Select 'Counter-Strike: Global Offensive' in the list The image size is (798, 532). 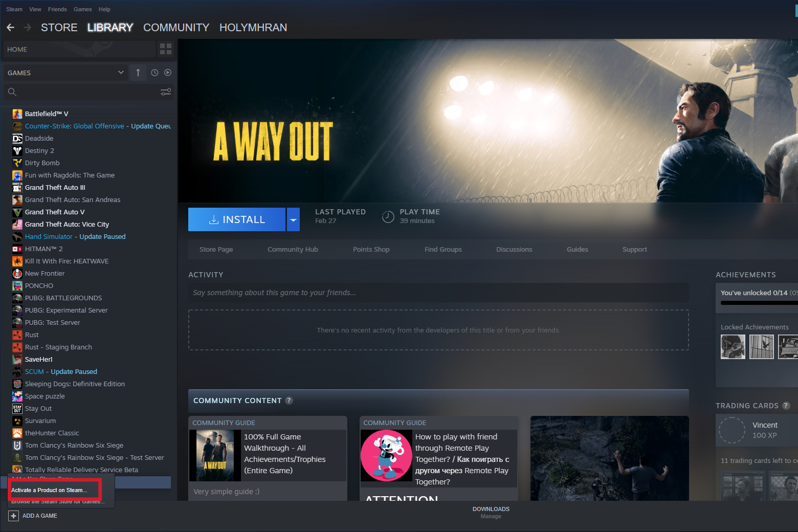point(75,126)
